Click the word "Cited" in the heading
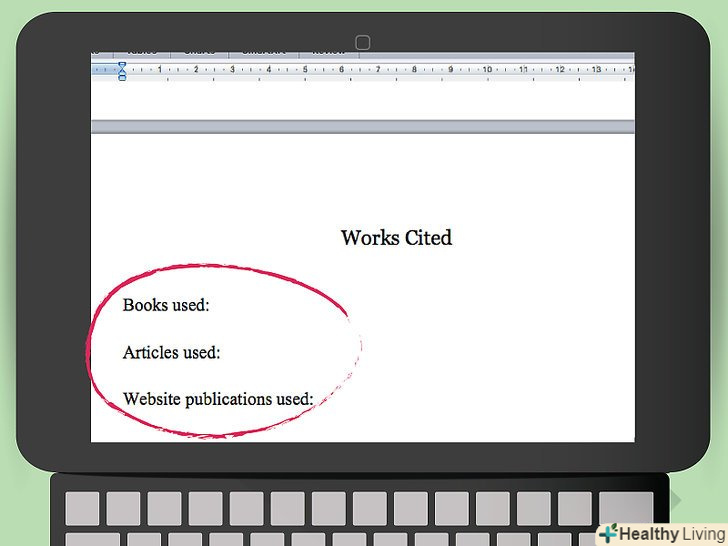Image resolution: width=728 pixels, height=546 pixels. click(x=428, y=238)
